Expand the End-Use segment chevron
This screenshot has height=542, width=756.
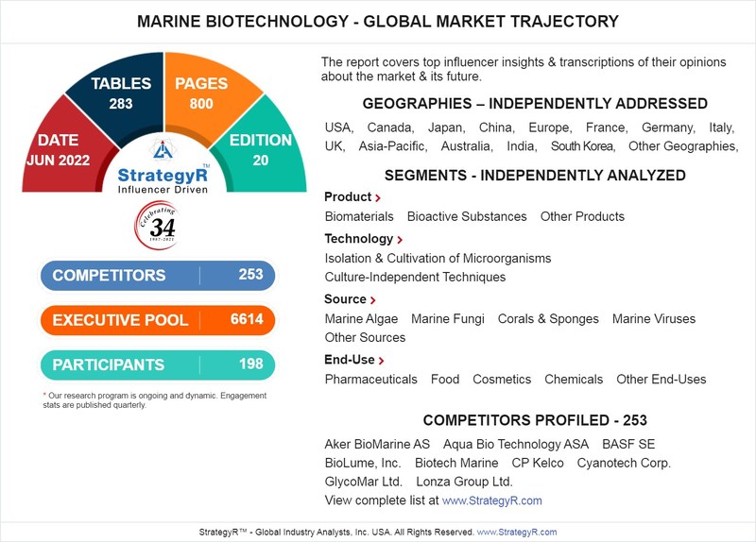382,361
